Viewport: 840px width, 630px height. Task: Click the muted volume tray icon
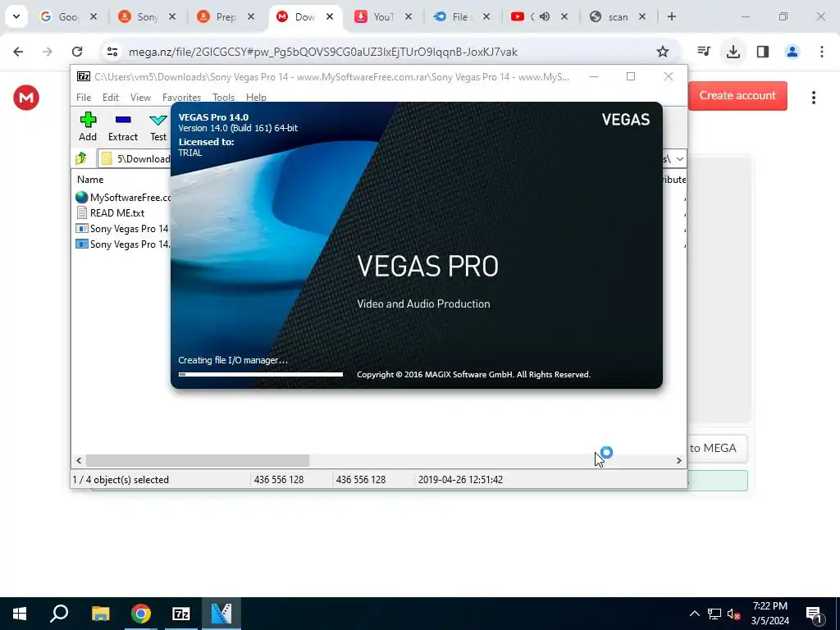(733, 614)
